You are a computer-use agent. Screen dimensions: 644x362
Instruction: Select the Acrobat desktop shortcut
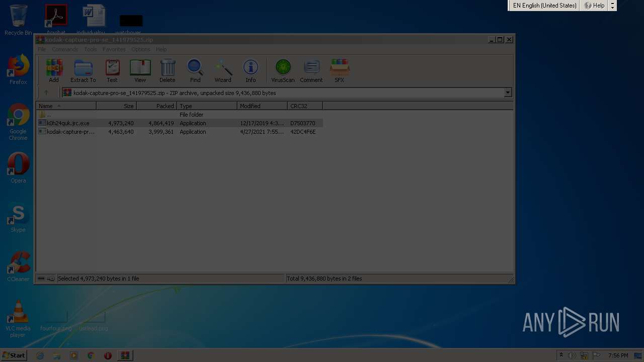pos(56,20)
